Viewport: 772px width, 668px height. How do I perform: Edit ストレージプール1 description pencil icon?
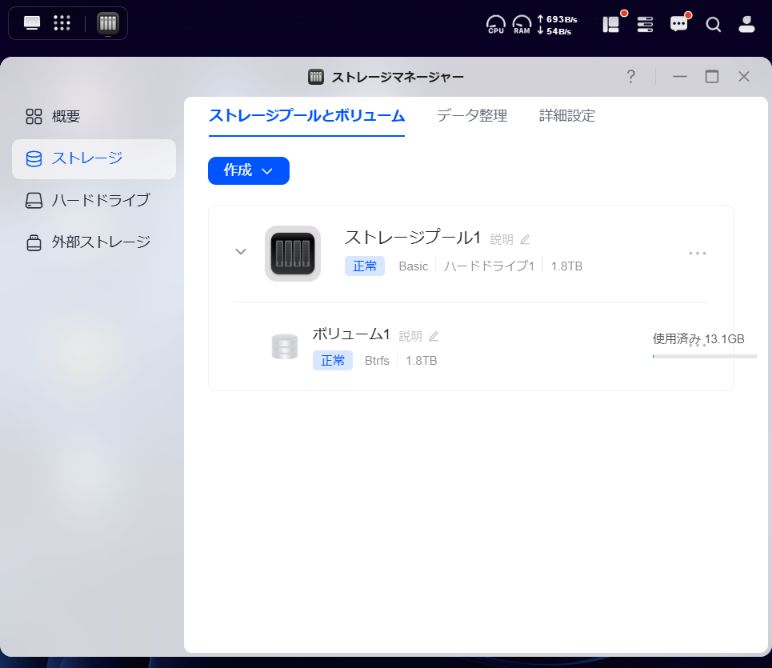[x=525, y=240]
